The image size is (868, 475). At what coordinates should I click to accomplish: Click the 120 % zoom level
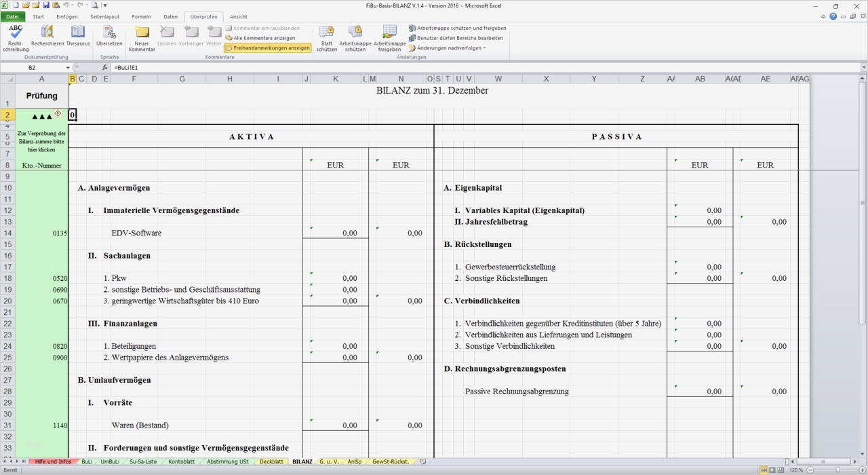796,470
